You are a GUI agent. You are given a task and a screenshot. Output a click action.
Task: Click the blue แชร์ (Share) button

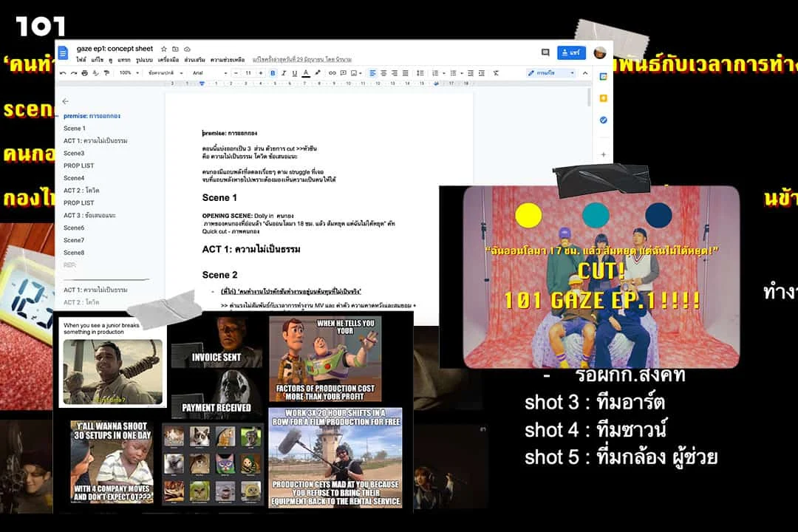pos(571,52)
